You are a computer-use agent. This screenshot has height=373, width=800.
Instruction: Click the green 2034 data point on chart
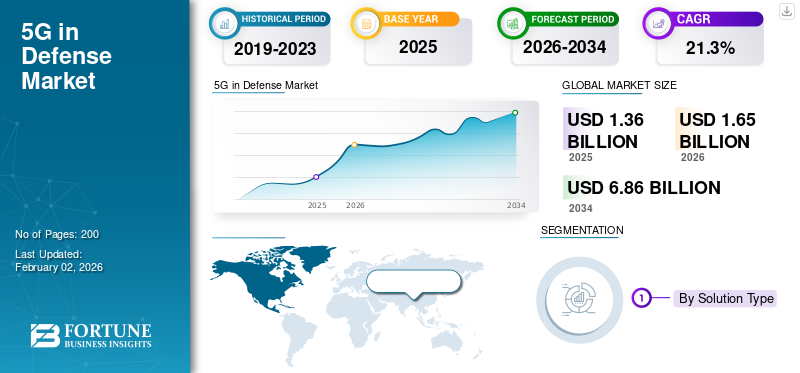(x=515, y=113)
